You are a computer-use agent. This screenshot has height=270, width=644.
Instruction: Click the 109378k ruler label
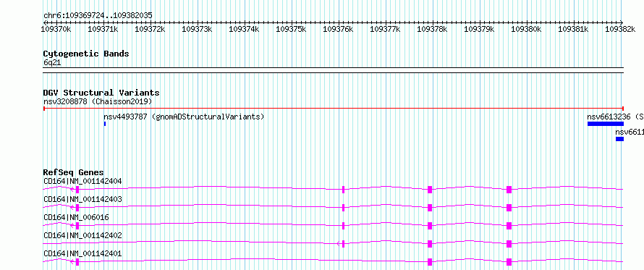(x=432, y=29)
